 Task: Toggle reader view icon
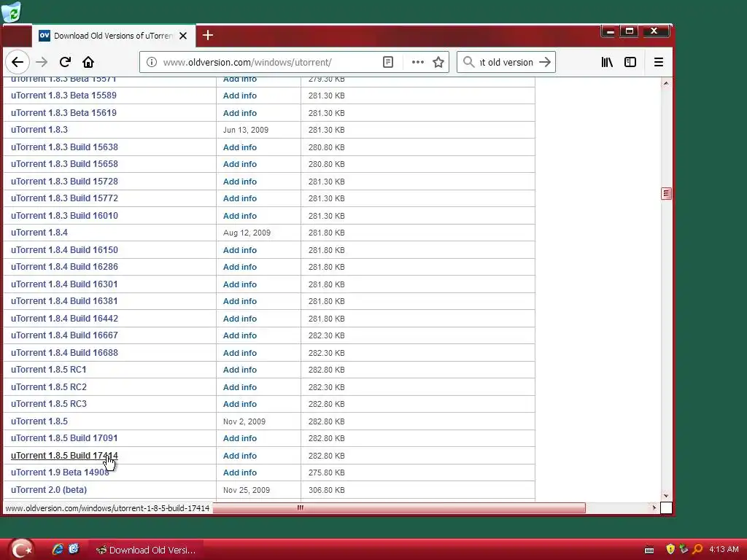click(x=388, y=62)
